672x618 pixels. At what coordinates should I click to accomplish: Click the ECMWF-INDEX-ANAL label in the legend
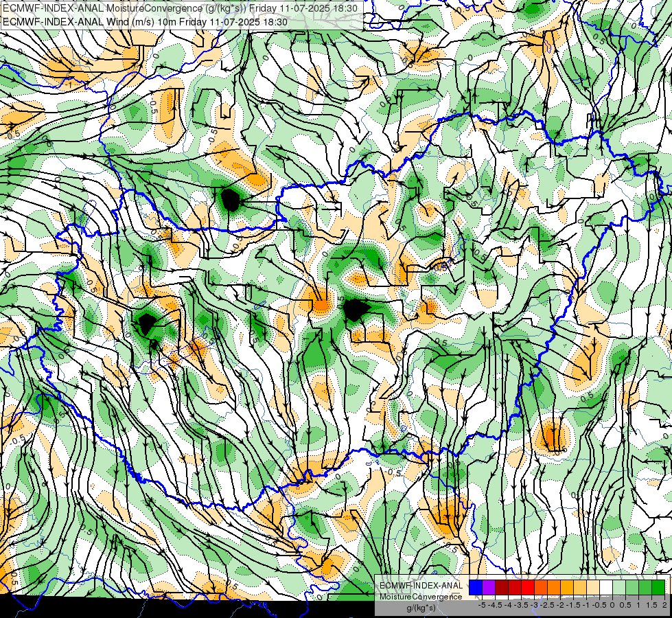pyautogui.click(x=421, y=586)
